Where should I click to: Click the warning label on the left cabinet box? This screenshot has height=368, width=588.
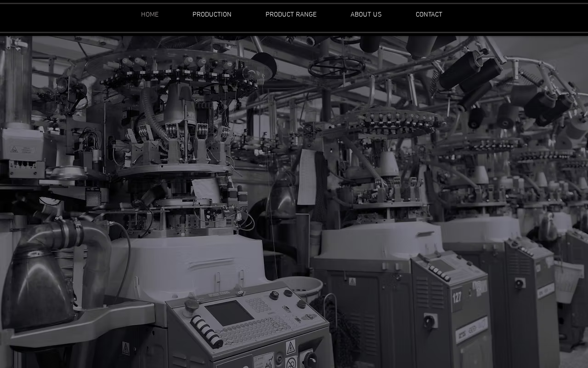pyautogui.click(x=22, y=150)
